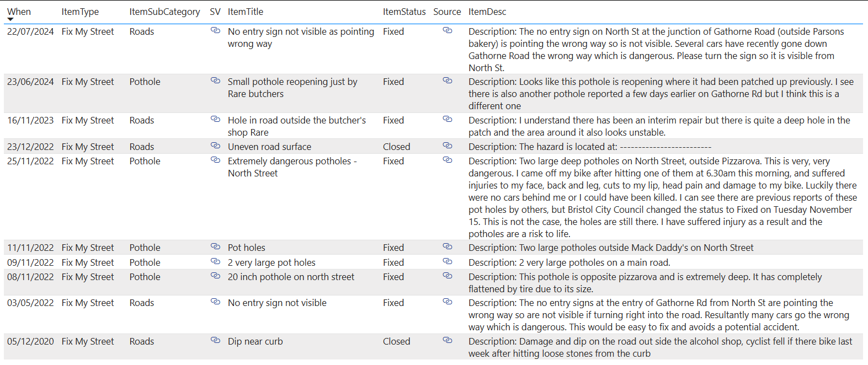Image resolution: width=868 pixels, height=365 pixels.
Task: Click the ItemTitle column header
Action: tap(245, 12)
